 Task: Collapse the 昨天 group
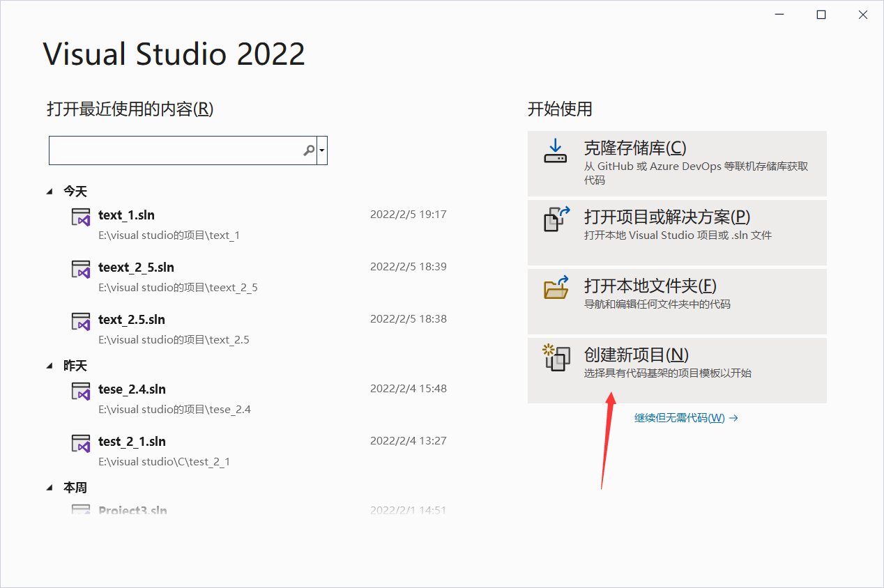(49, 365)
